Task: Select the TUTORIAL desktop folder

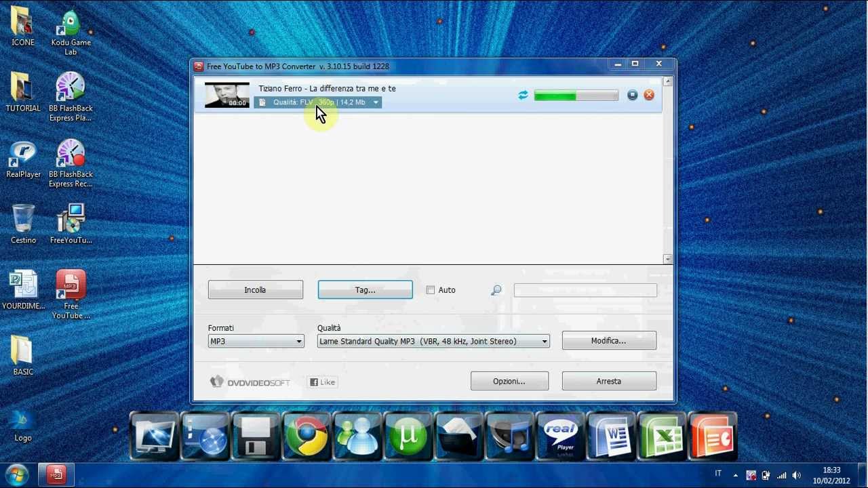Action: click(23, 92)
